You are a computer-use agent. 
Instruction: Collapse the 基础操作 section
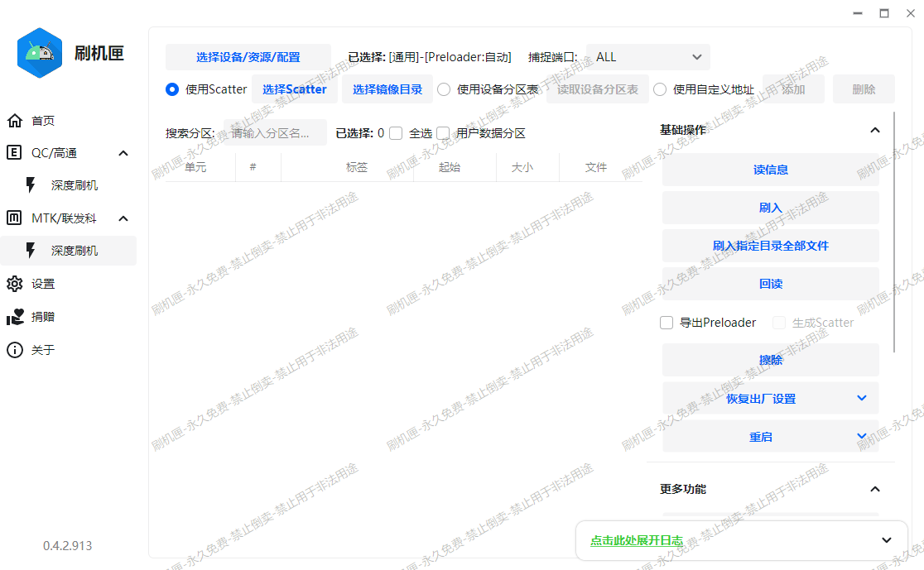point(875,130)
